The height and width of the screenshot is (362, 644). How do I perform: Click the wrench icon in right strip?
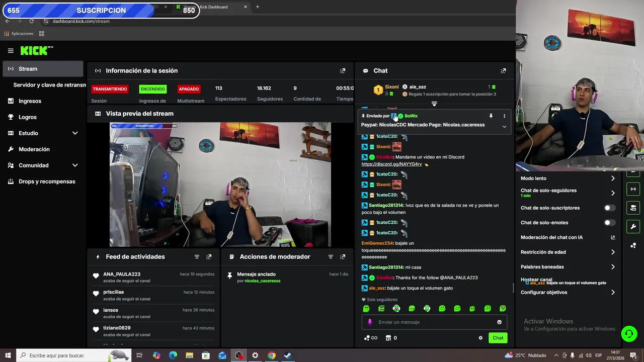pos(633,226)
